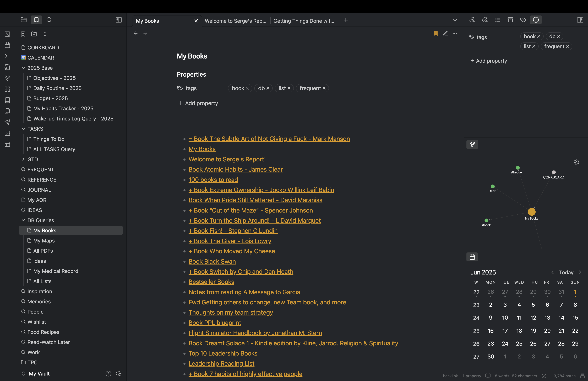Open graph settings gear in the graph panel
Image resolution: width=588 pixels, height=381 pixels.
576,162
